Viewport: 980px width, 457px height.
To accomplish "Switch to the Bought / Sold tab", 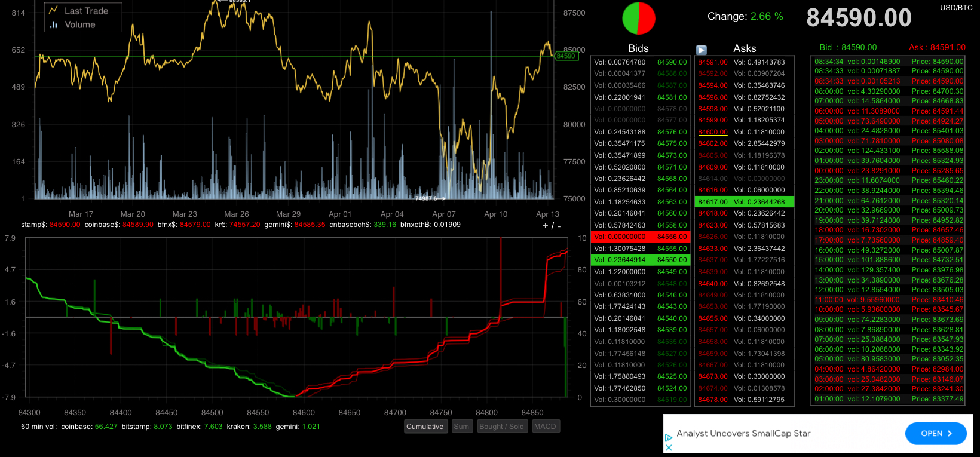I will (x=501, y=427).
